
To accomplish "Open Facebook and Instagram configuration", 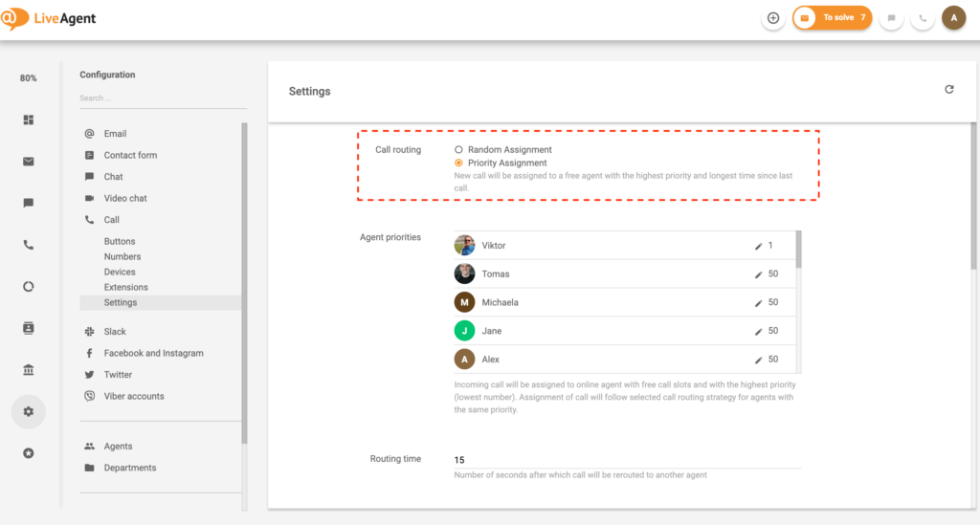I will pos(153,353).
